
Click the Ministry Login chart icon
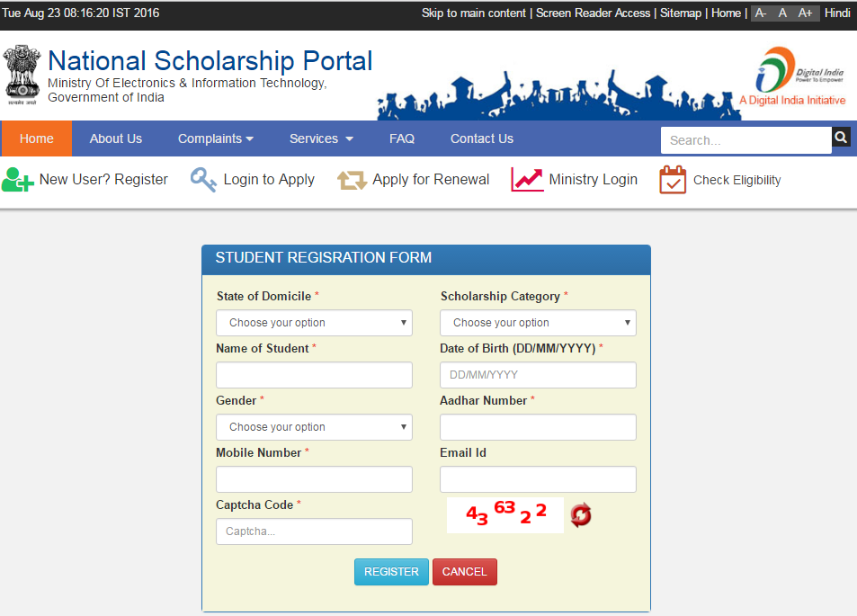527,180
